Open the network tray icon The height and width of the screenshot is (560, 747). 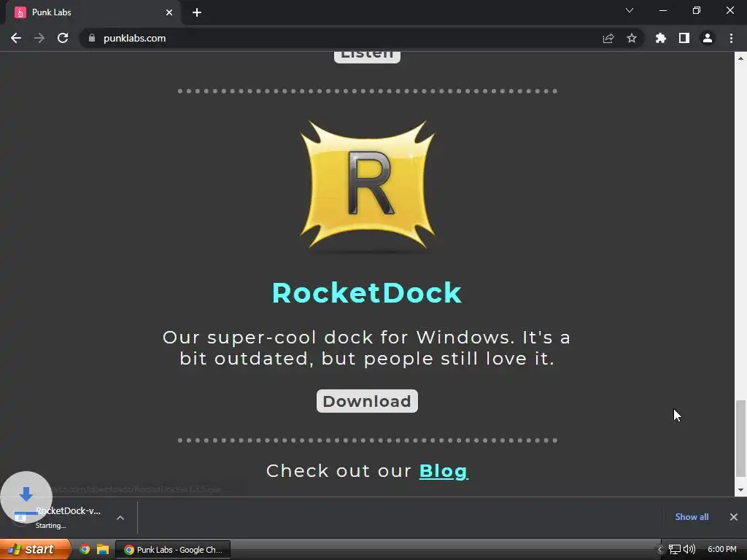[675, 550]
